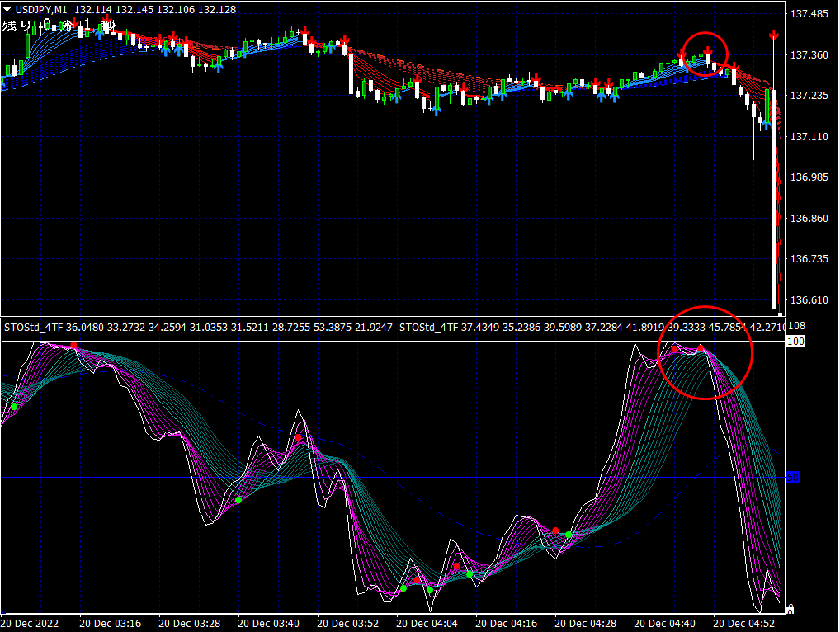840x632 pixels.
Task: Open the dropdown triangle beside USDJPY,M1
Action: (7, 9)
